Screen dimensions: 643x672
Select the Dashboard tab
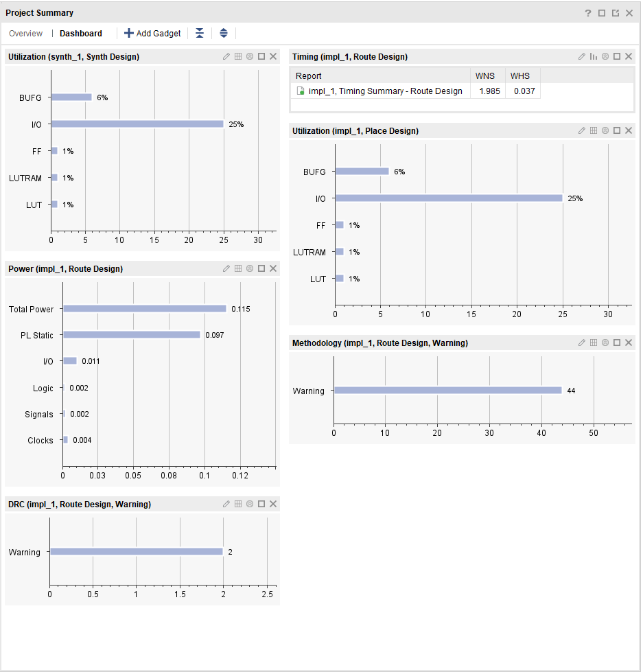80,34
